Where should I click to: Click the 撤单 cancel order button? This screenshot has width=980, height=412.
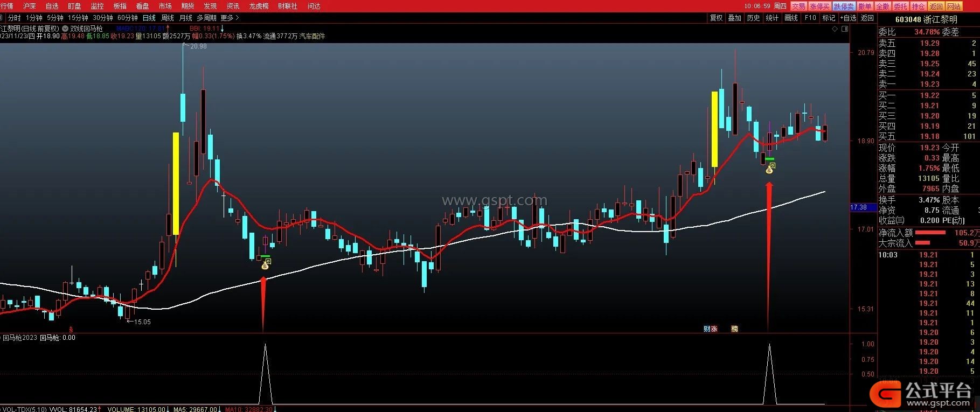coord(865,6)
